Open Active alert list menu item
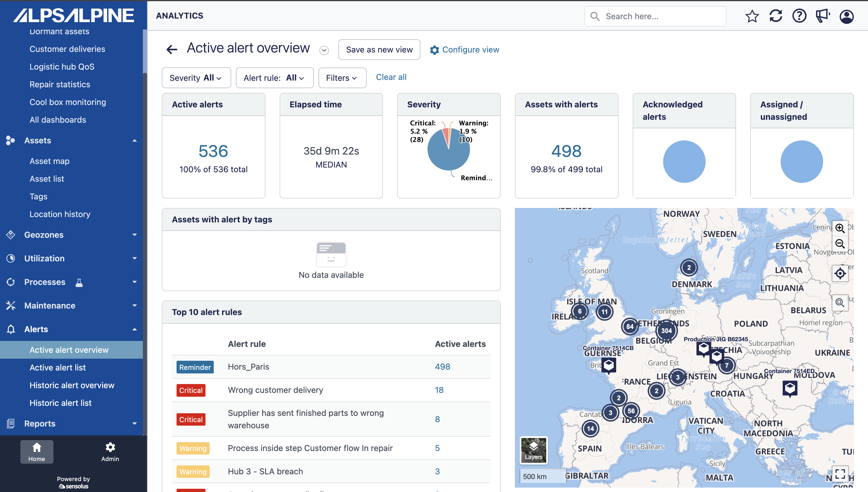The image size is (868, 492). (x=58, y=367)
